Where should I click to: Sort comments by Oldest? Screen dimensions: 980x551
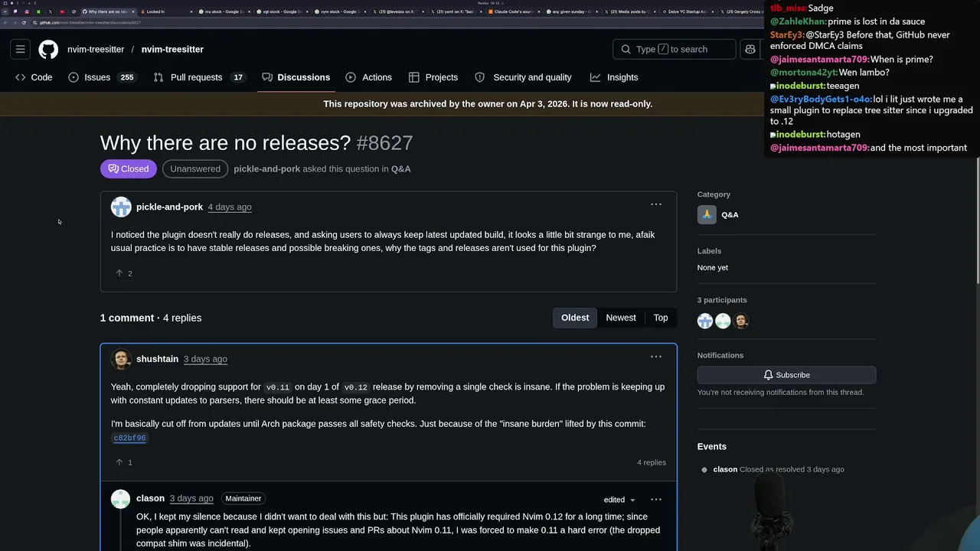click(x=575, y=318)
